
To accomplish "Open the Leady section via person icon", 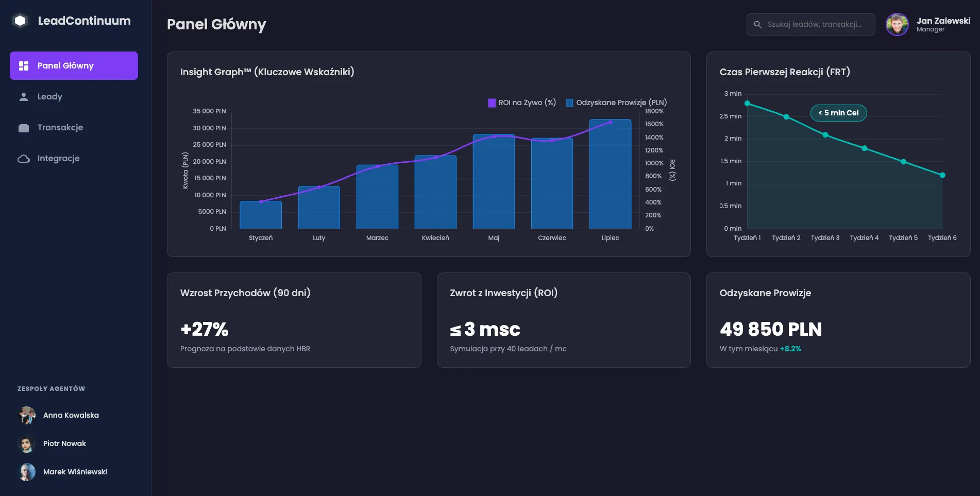I will pyautogui.click(x=23, y=96).
